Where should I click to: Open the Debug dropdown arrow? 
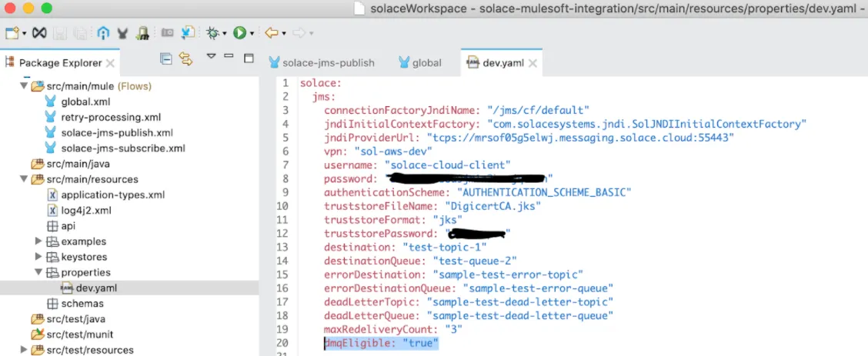coord(224,34)
